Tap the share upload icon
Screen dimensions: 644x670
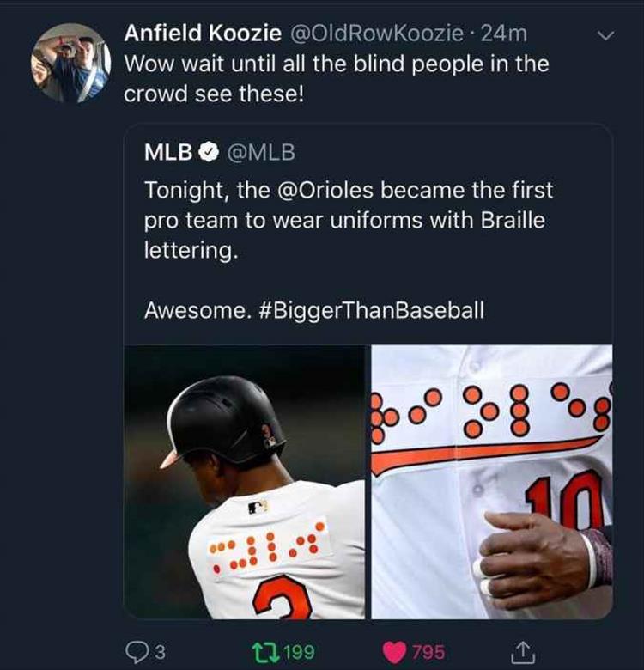[522, 651]
